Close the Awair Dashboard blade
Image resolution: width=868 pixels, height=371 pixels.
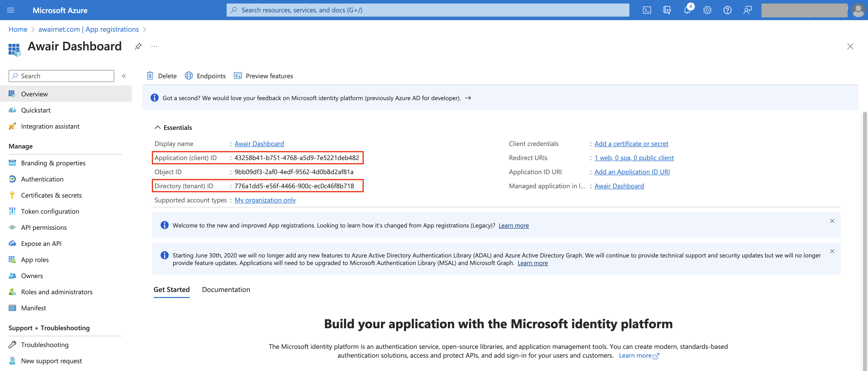(x=850, y=46)
